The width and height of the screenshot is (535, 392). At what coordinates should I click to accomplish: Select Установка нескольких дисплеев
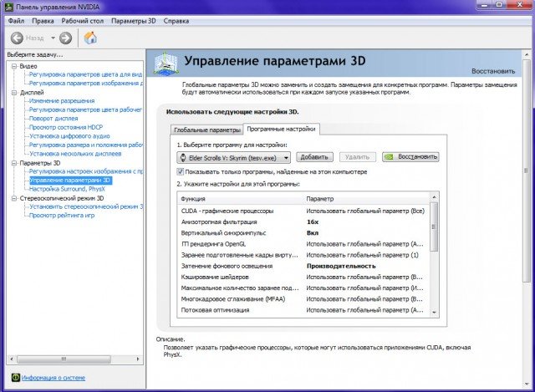(x=75, y=154)
